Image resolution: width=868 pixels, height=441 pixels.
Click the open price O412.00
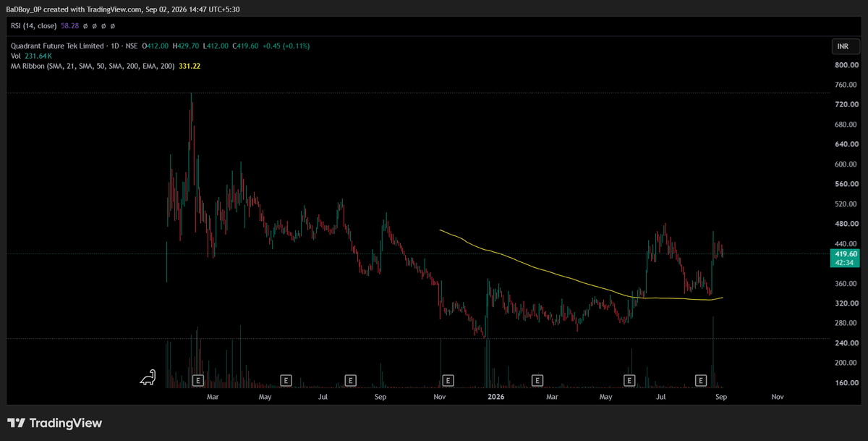click(x=156, y=46)
